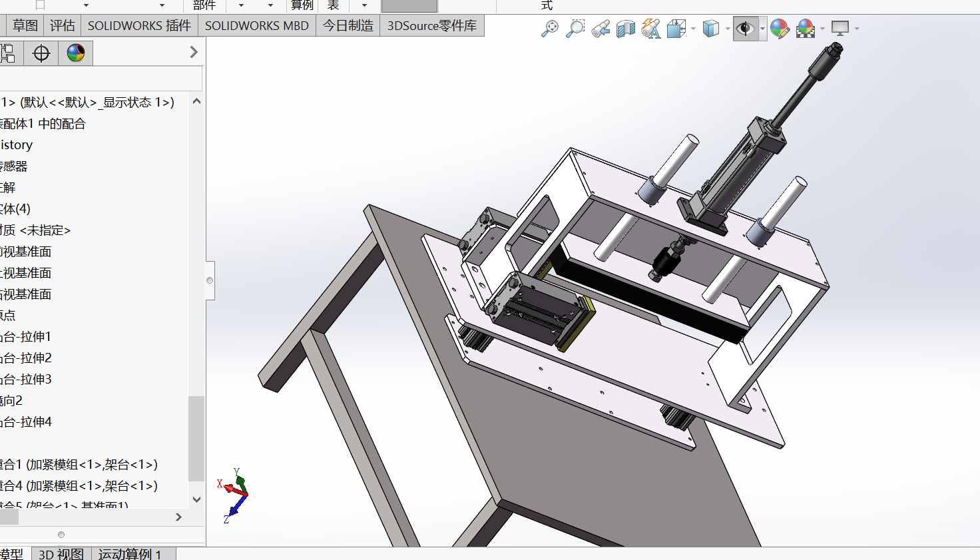
Task: Click the Zoom to Fit magnifier icon
Action: pyautogui.click(x=550, y=29)
